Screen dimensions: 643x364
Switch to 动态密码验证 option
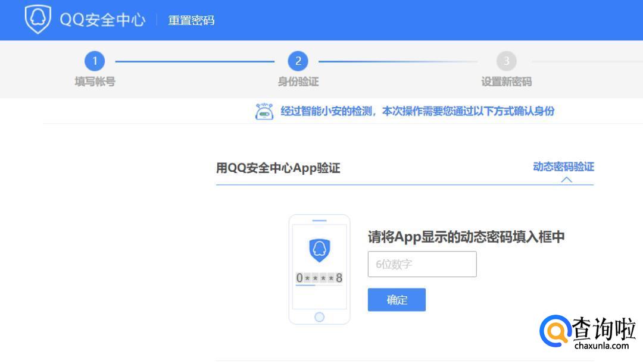click(563, 167)
